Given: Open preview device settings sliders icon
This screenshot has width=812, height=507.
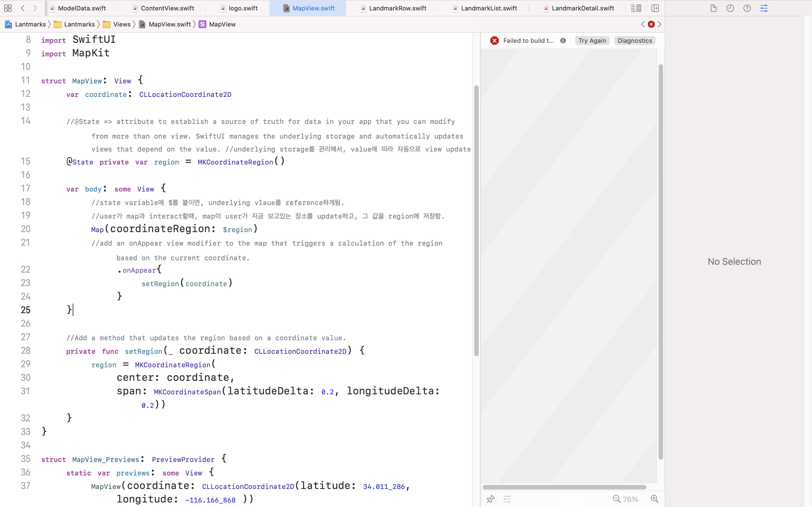Looking at the screenshot, I should pos(507,499).
